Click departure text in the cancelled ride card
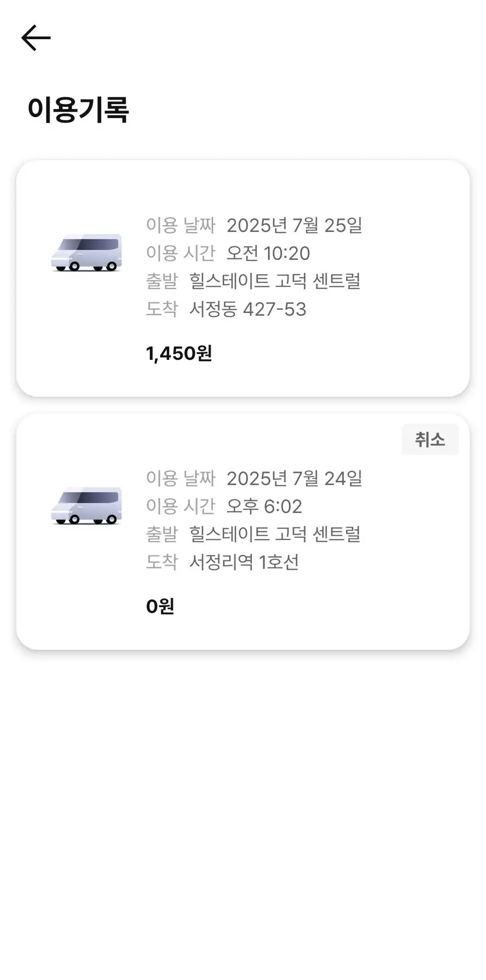This screenshot has width=486, height=980. 275,534
